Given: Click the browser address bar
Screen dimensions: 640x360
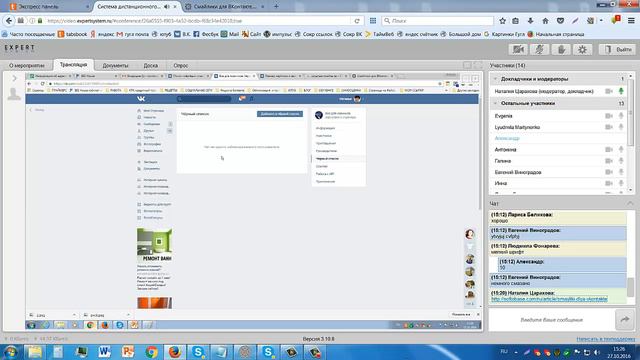Looking at the screenshot, I should click(x=196, y=20).
